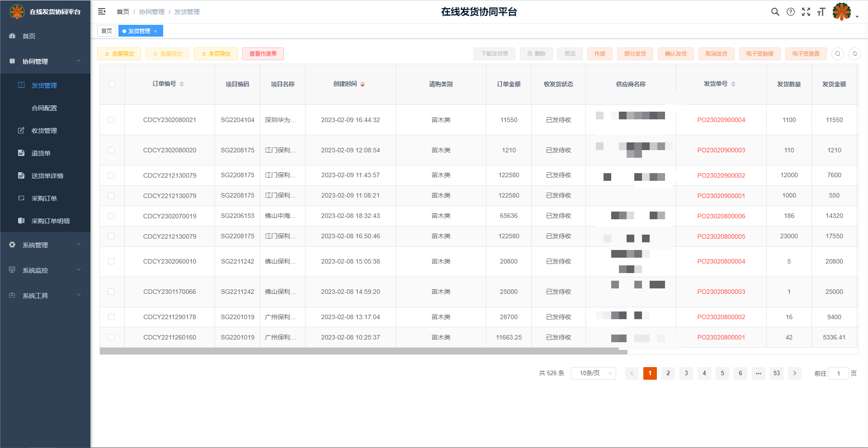Open the 10条/页 page size dropdown

tap(593, 373)
